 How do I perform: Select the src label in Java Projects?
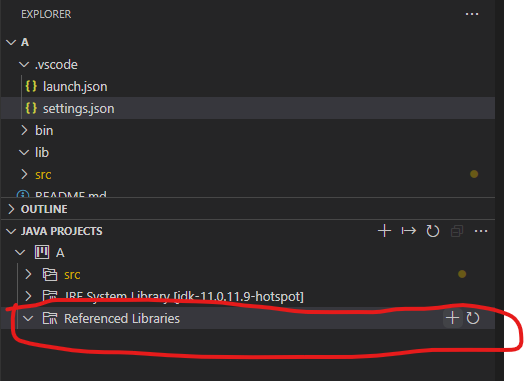(72, 275)
